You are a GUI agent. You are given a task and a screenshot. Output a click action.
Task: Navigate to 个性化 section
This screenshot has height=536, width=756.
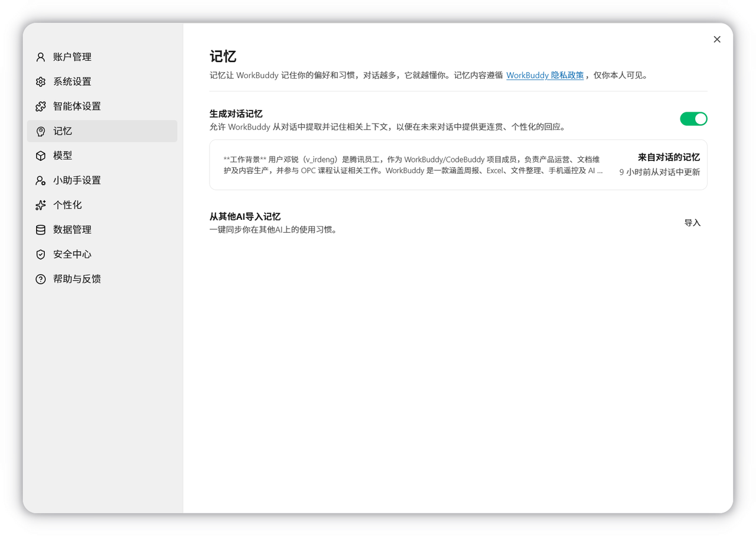(x=102, y=205)
